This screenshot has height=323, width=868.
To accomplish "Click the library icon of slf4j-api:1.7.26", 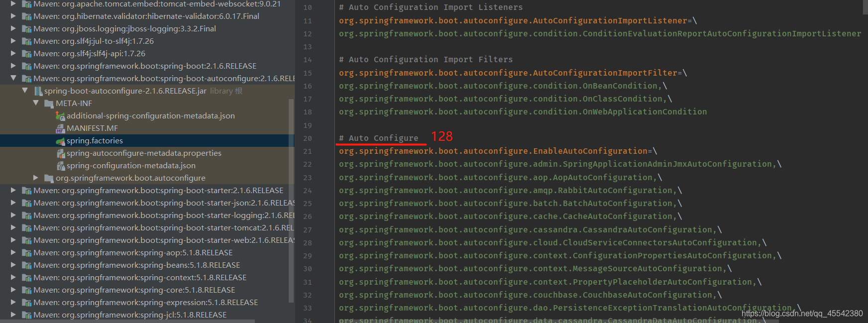I will click(27, 54).
